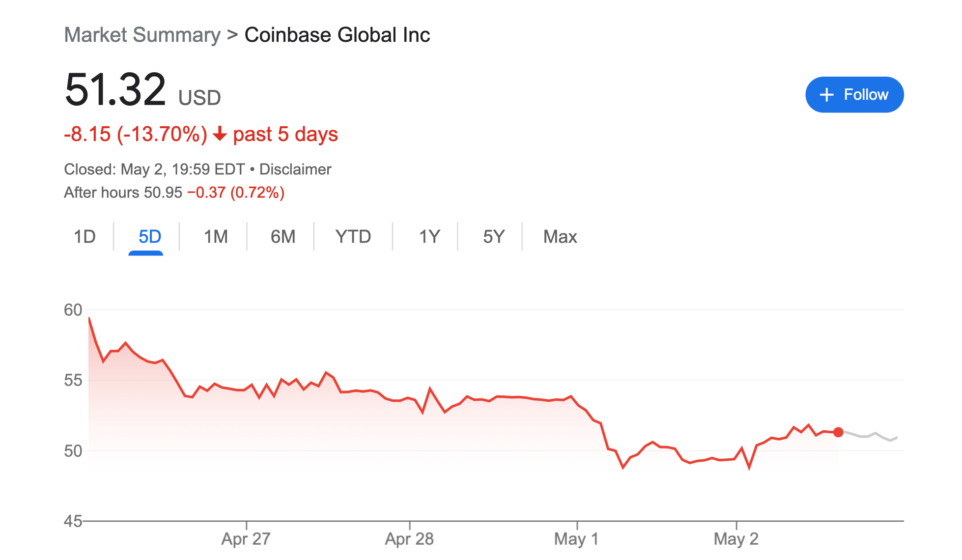This screenshot has width=962, height=560.
Task: Click the red down arrow icon
Action: (x=220, y=134)
